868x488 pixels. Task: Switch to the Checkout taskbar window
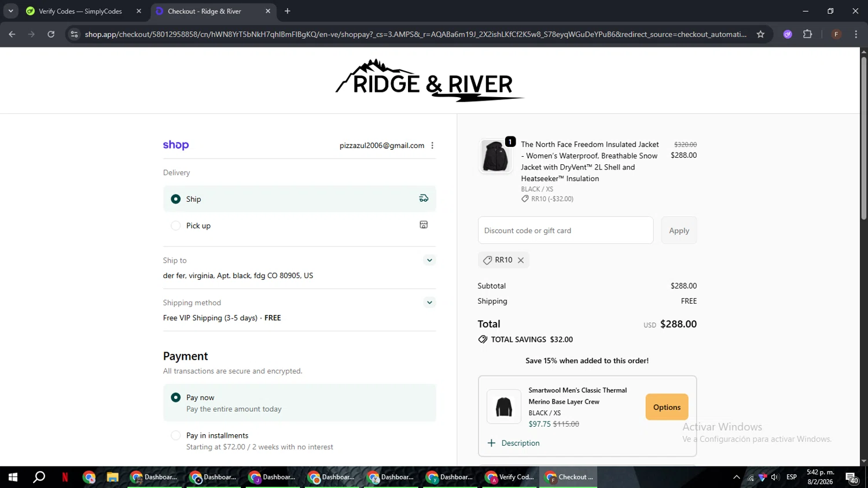click(569, 477)
